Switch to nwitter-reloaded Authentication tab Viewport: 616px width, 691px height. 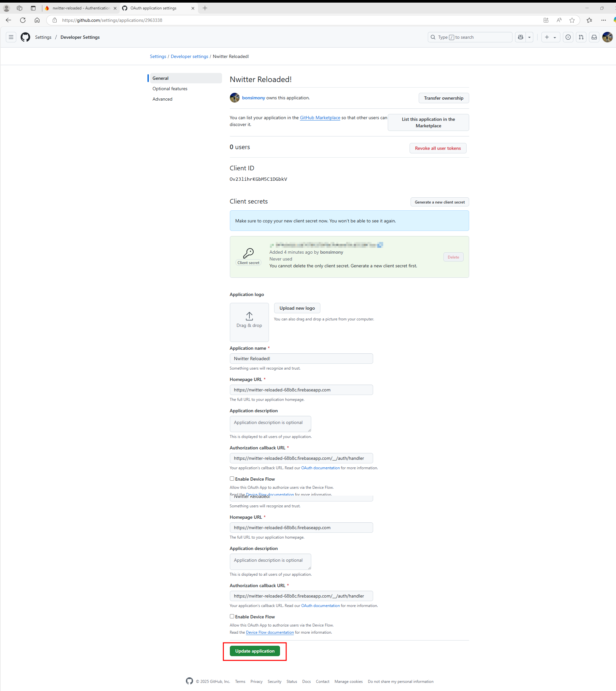81,8
